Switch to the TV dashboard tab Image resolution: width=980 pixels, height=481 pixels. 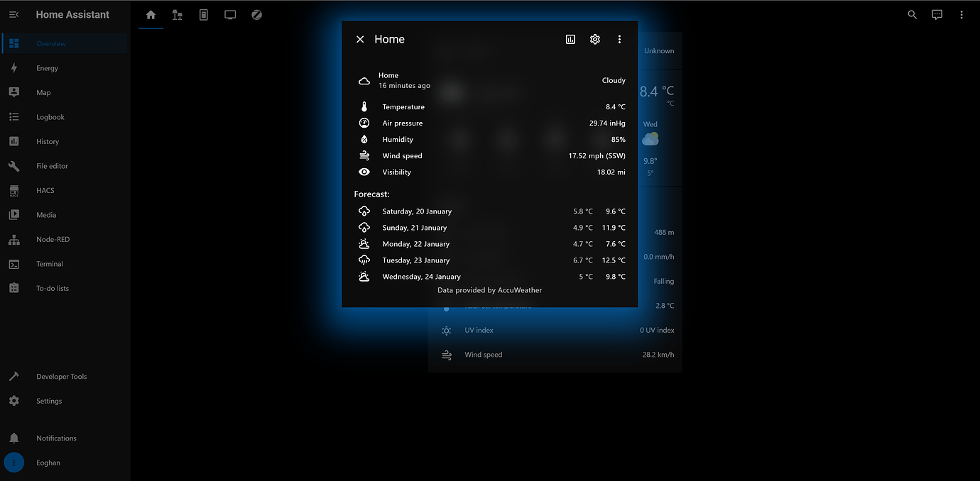tap(230, 14)
